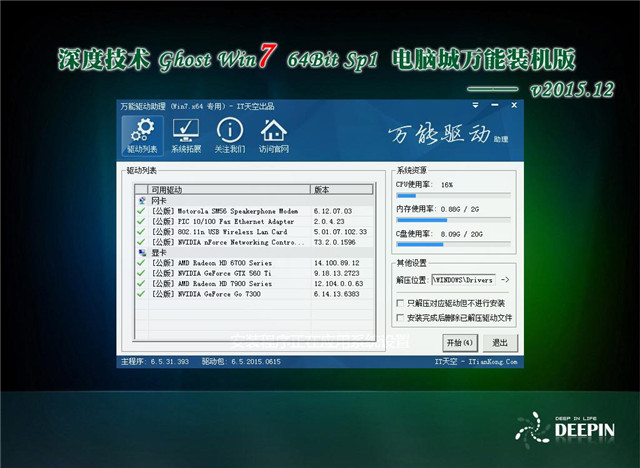
Task: Uncheck the 802.11n USB Wireless Lan Card driver
Action: click(x=141, y=232)
